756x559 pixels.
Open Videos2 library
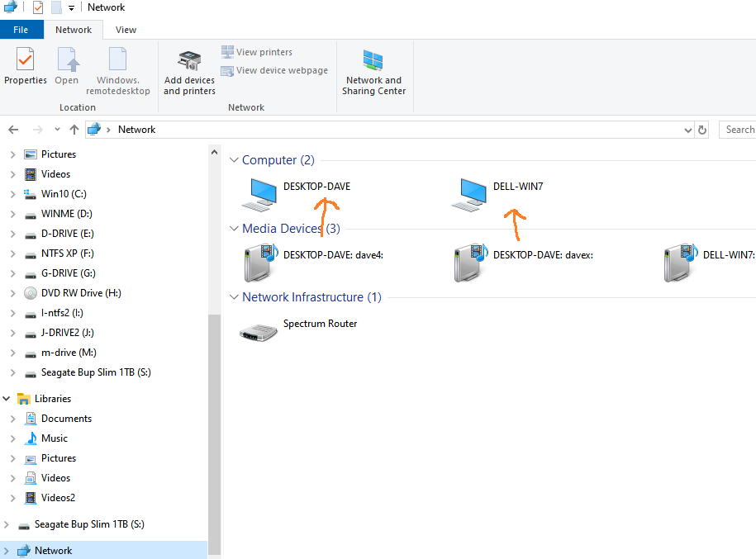click(58, 497)
